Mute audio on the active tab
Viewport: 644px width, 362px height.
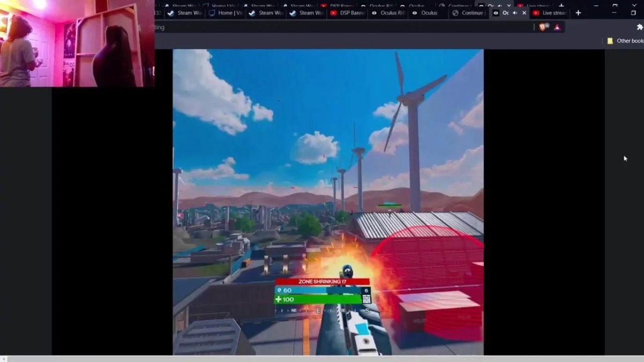pyautogui.click(x=515, y=13)
